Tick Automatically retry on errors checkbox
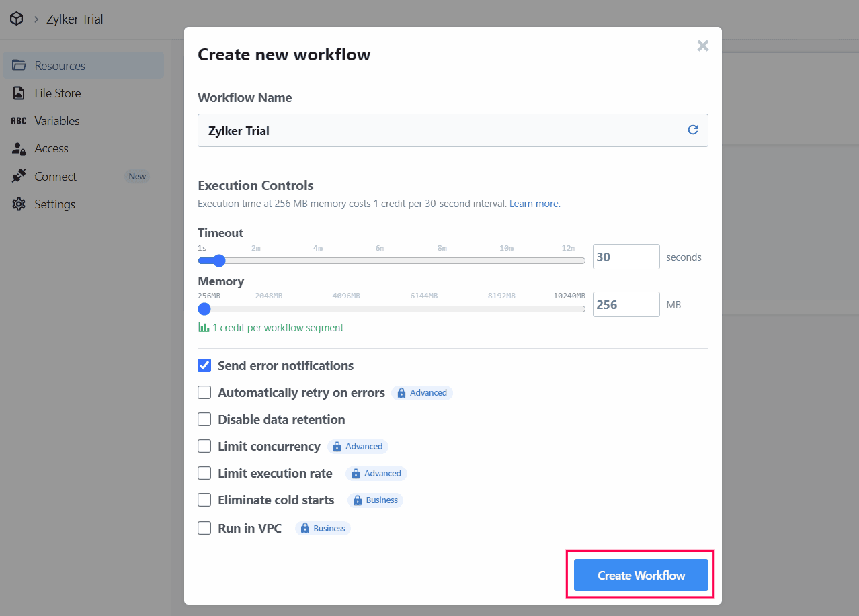The width and height of the screenshot is (859, 616). pyautogui.click(x=204, y=392)
